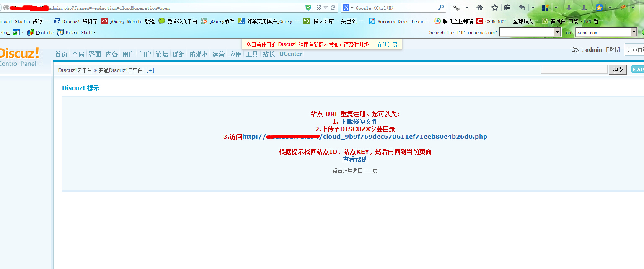Click the undo arrow toolbar icon
Viewport: 644px width, 269px height.
(x=522, y=8)
